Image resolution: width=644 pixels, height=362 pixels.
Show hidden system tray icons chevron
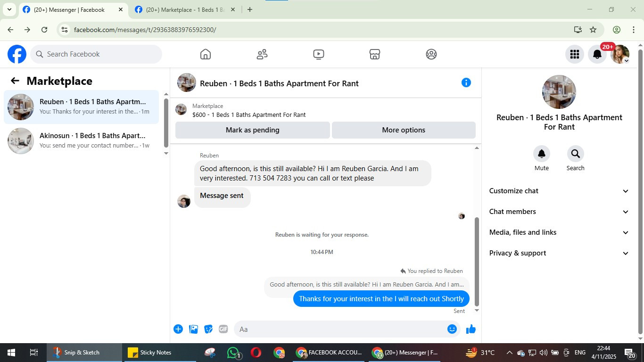pyautogui.click(x=509, y=353)
